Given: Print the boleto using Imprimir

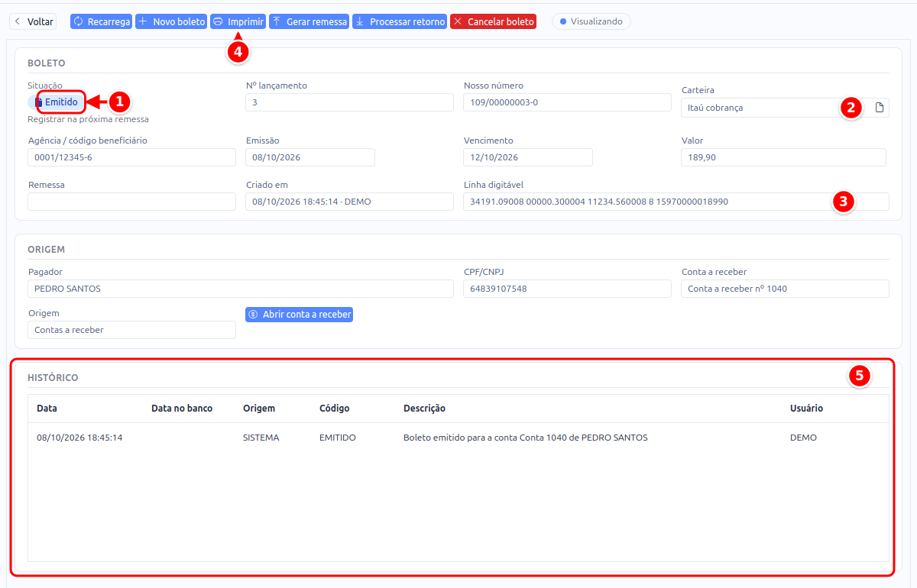Looking at the screenshot, I should [x=238, y=21].
